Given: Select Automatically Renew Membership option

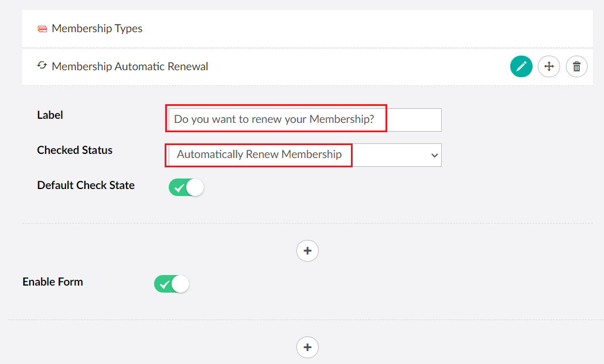Looking at the screenshot, I should coord(258,154).
